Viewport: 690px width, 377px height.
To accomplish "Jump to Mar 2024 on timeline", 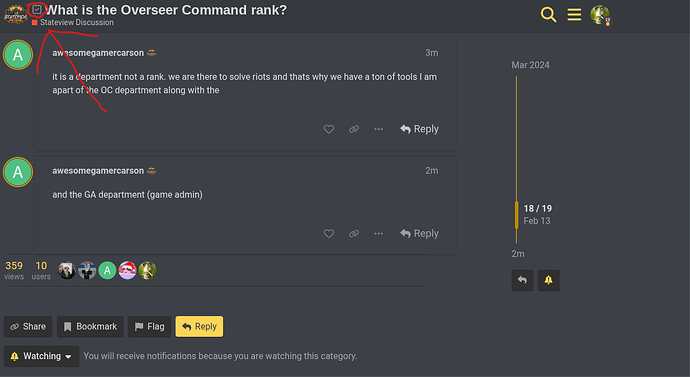I will coord(530,65).
